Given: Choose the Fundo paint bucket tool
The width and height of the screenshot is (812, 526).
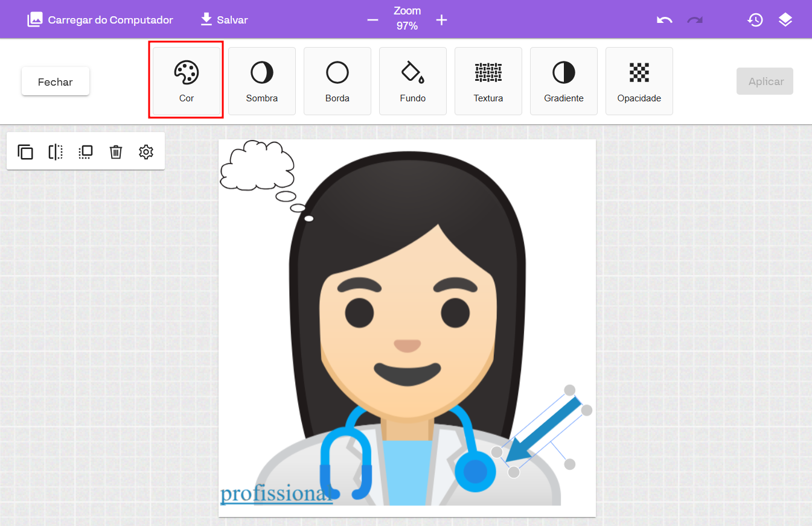Looking at the screenshot, I should click(412, 81).
